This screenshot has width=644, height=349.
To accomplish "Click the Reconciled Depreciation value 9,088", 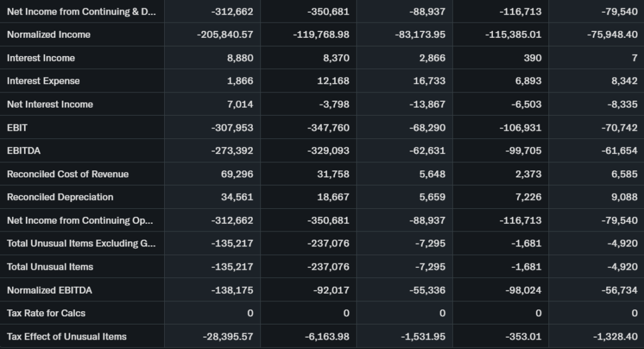I will (624, 197).
